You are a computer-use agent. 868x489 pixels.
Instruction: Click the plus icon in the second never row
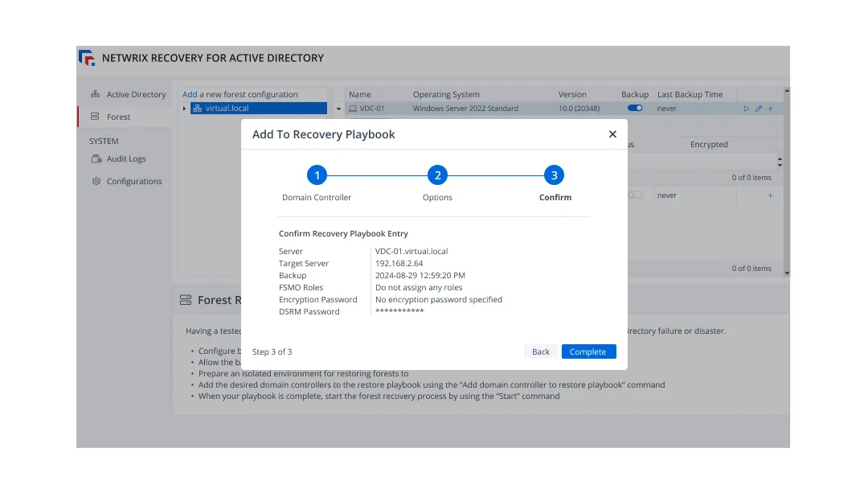click(x=770, y=195)
